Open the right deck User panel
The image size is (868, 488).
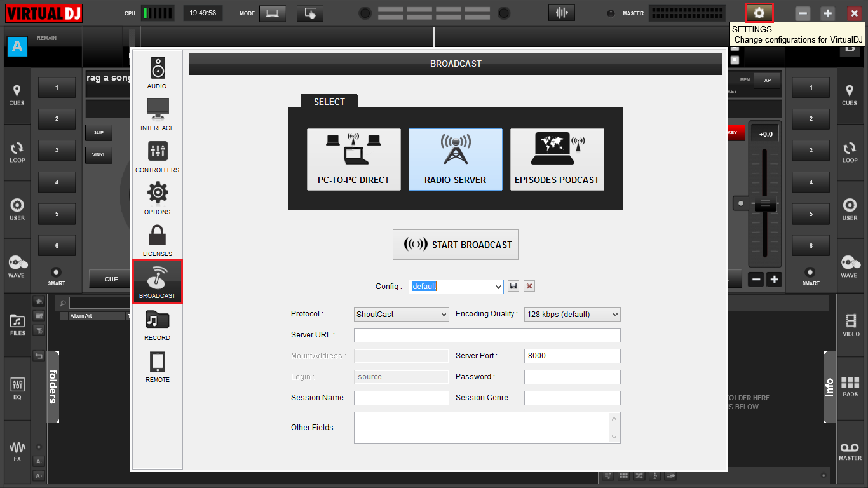[x=850, y=210]
